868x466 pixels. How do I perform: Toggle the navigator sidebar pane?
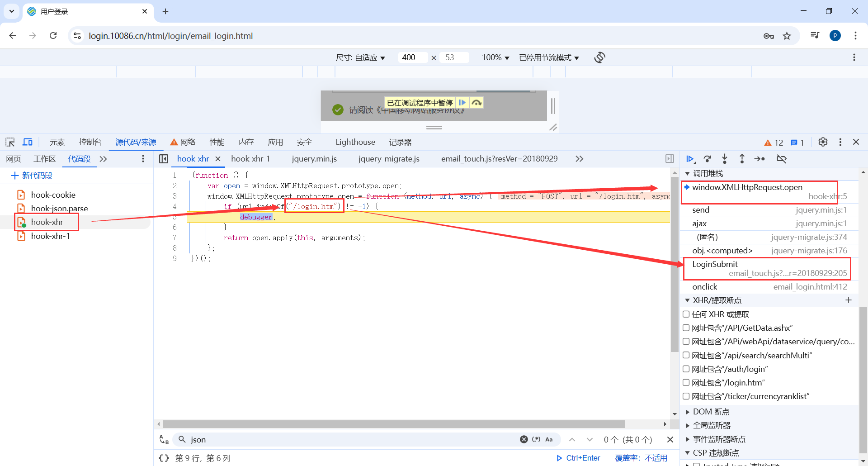tap(164, 159)
